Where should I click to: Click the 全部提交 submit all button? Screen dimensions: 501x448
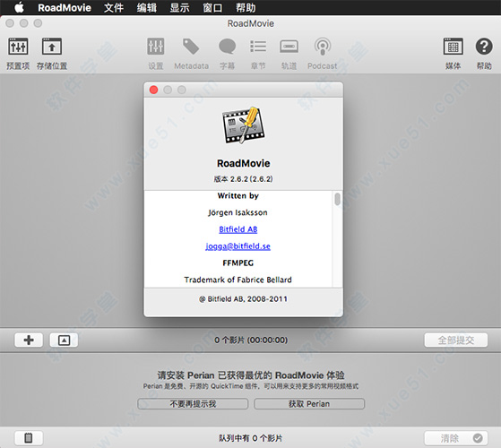pos(456,340)
